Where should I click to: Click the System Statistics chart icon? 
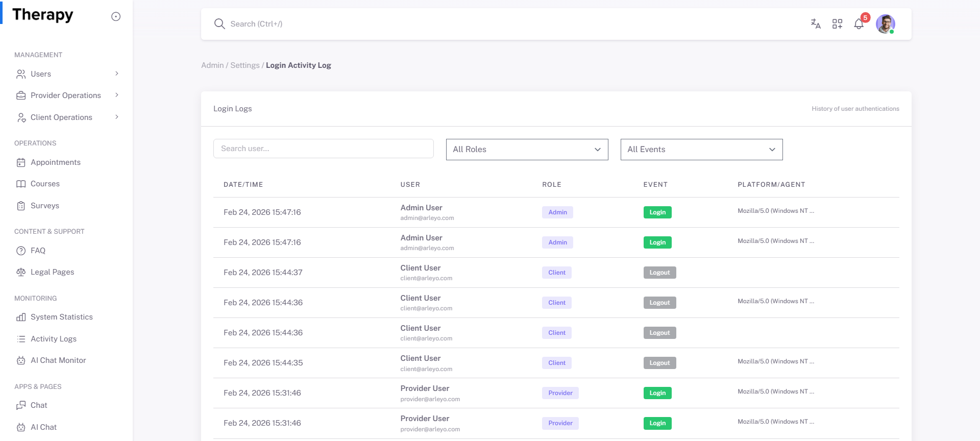[x=21, y=317]
